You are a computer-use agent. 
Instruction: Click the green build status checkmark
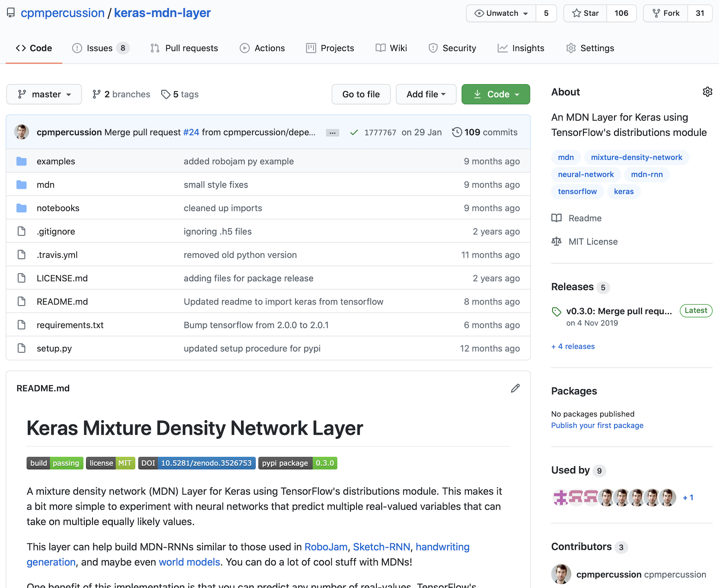pyautogui.click(x=354, y=133)
